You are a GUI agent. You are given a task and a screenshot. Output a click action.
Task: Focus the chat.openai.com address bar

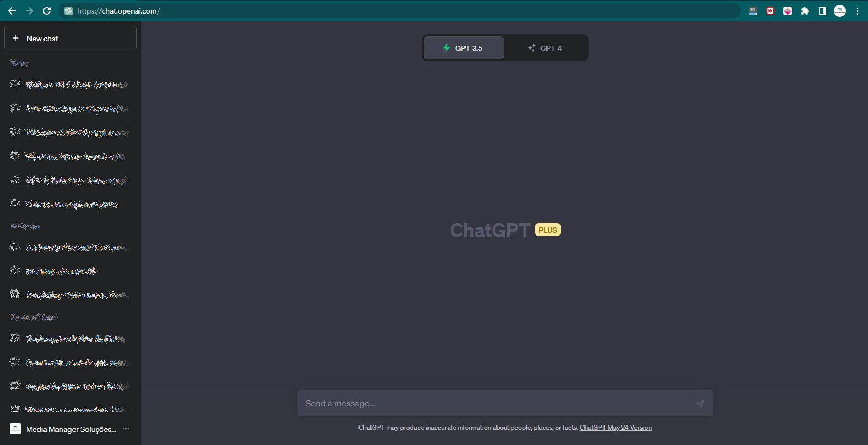pyautogui.click(x=399, y=11)
